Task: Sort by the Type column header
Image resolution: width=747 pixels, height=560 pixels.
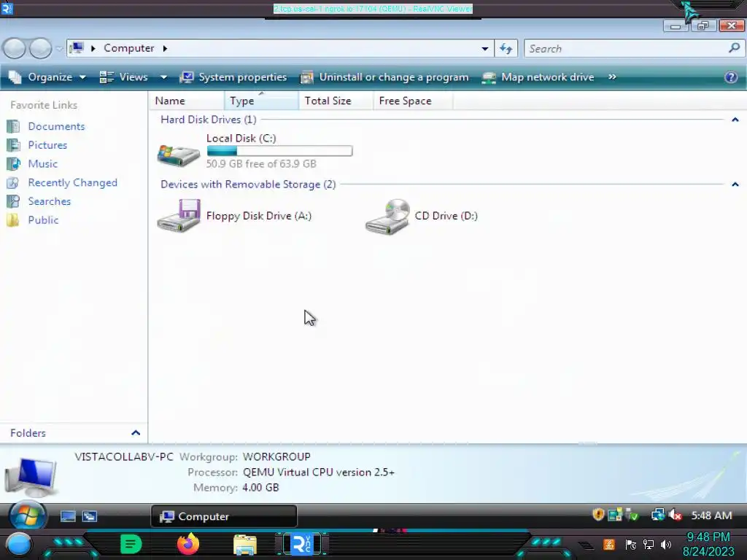Action: click(x=262, y=101)
